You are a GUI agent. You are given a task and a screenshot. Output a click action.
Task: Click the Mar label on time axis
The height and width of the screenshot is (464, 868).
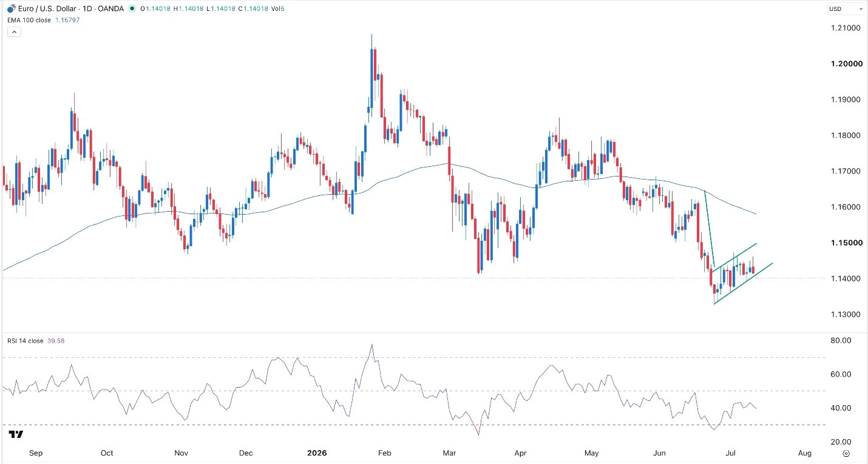[450, 453]
